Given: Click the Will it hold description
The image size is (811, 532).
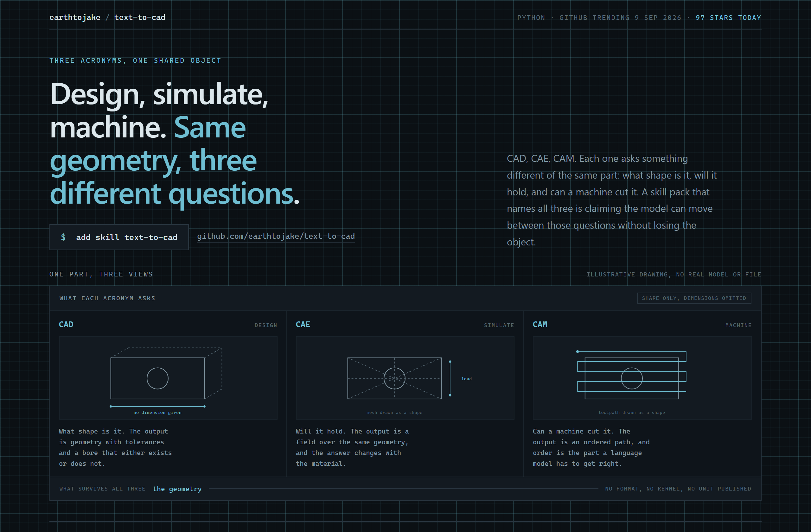Looking at the screenshot, I should pyautogui.click(x=352, y=447).
